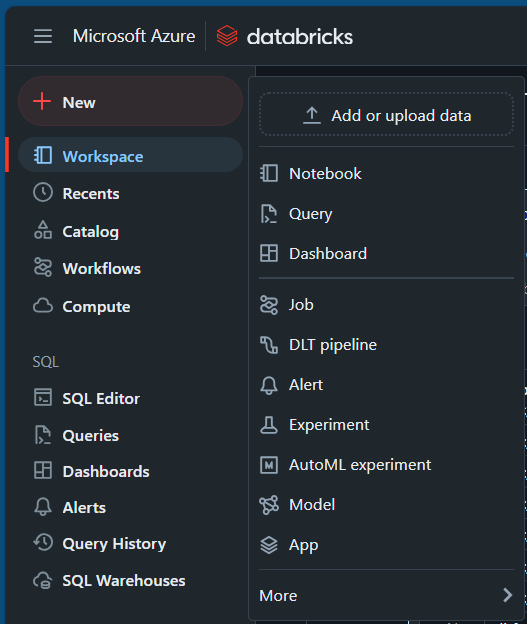
Task: Expand the More submenu chevron
Action: click(507, 595)
